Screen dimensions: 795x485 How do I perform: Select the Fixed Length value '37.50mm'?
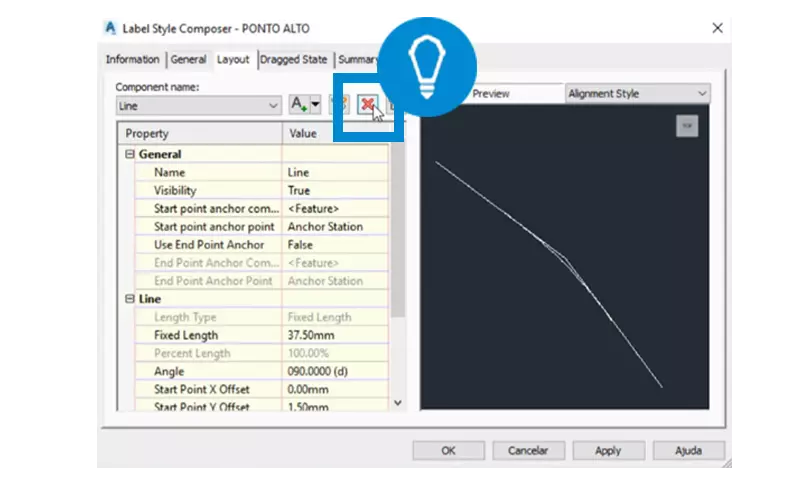coord(335,335)
